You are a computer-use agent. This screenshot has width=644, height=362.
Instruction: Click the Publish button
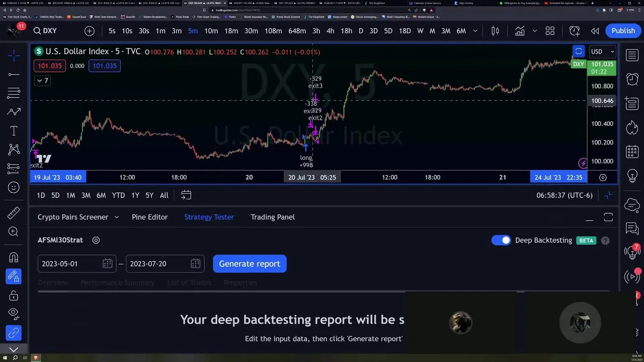pyautogui.click(x=623, y=31)
